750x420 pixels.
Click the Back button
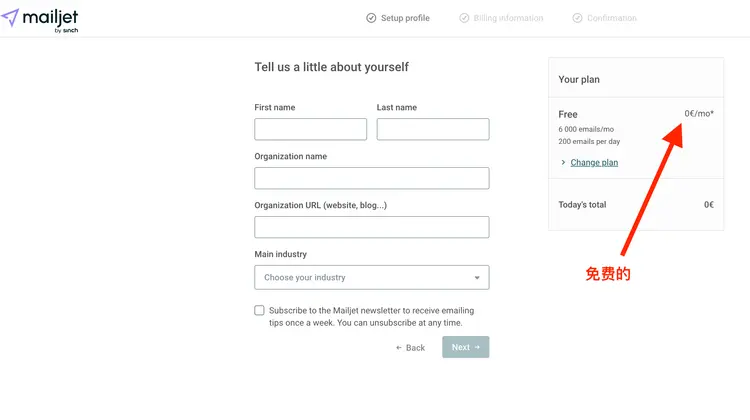410,348
